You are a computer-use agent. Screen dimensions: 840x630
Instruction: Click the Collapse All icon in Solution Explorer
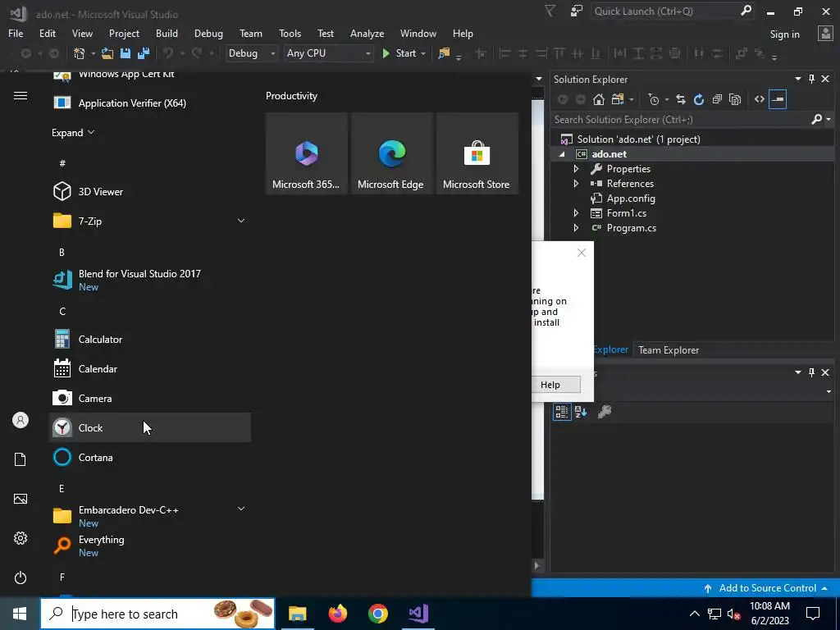[717, 99]
